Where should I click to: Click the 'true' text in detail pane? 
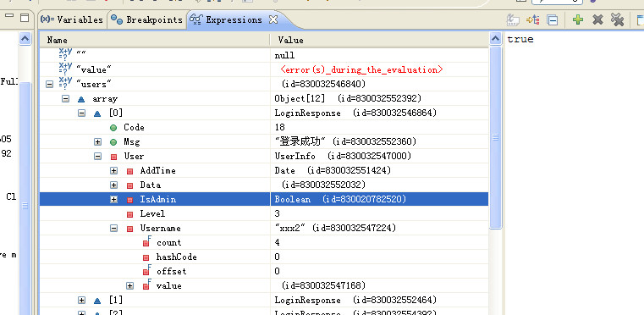coord(520,40)
